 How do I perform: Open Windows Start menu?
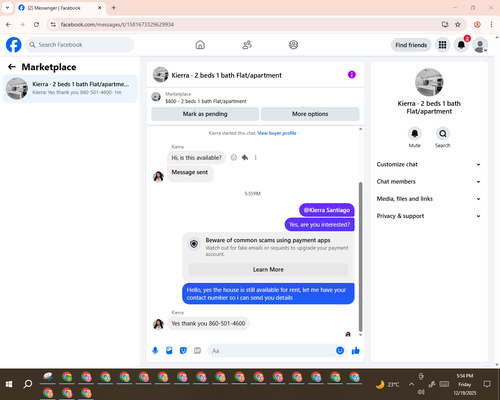coord(9,384)
